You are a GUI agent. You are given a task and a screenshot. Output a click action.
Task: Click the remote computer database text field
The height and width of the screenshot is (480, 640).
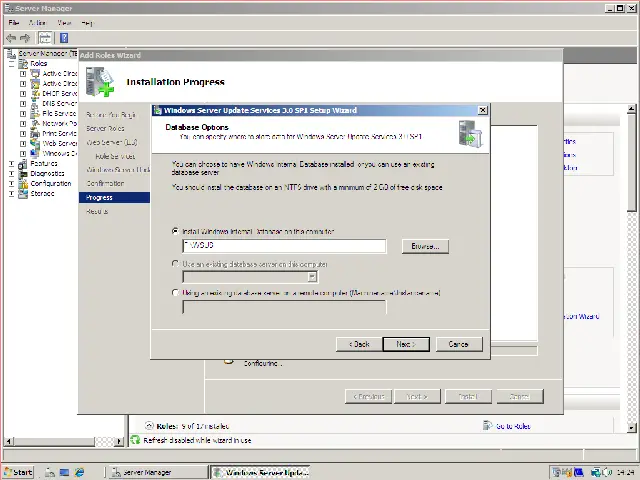click(284, 307)
